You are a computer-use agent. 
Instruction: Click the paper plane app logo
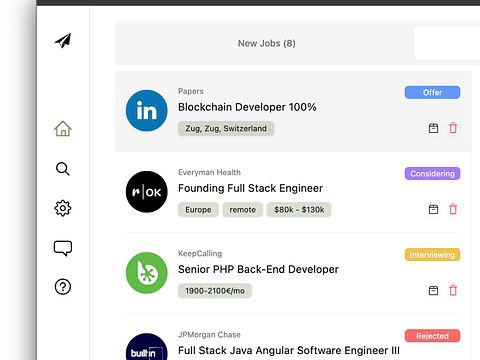click(63, 41)
